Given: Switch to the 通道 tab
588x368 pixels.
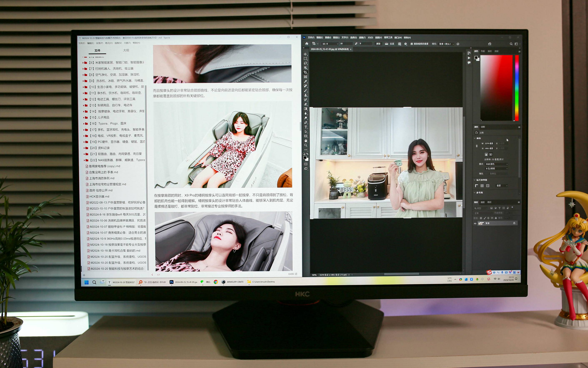Looking at the screenshot, I should click(483, 202).
